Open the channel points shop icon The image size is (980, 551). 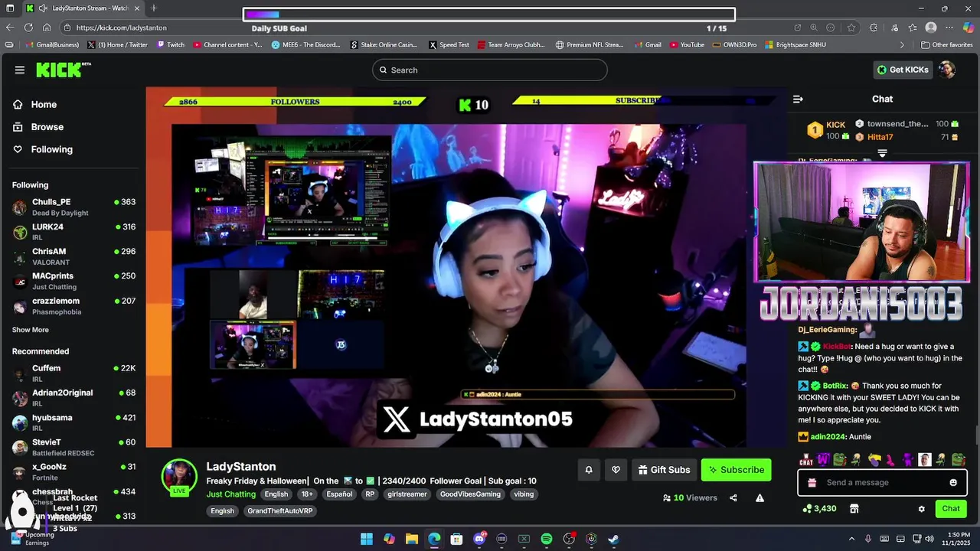[x=854, y=509]
